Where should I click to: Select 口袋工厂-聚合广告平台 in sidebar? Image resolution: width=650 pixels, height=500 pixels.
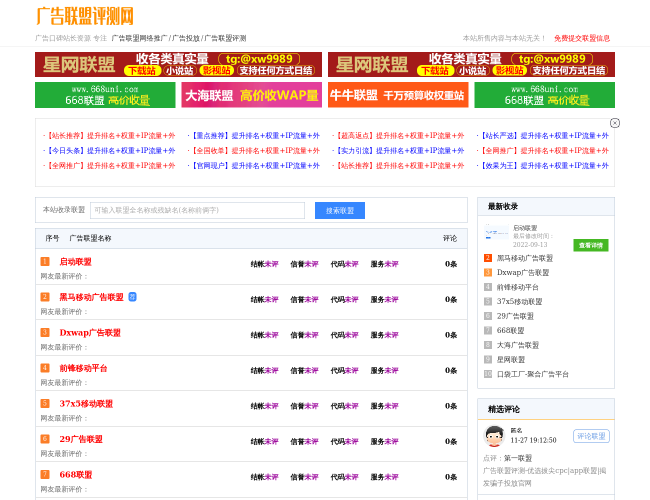pyautogui.click(x=533, y=374)
